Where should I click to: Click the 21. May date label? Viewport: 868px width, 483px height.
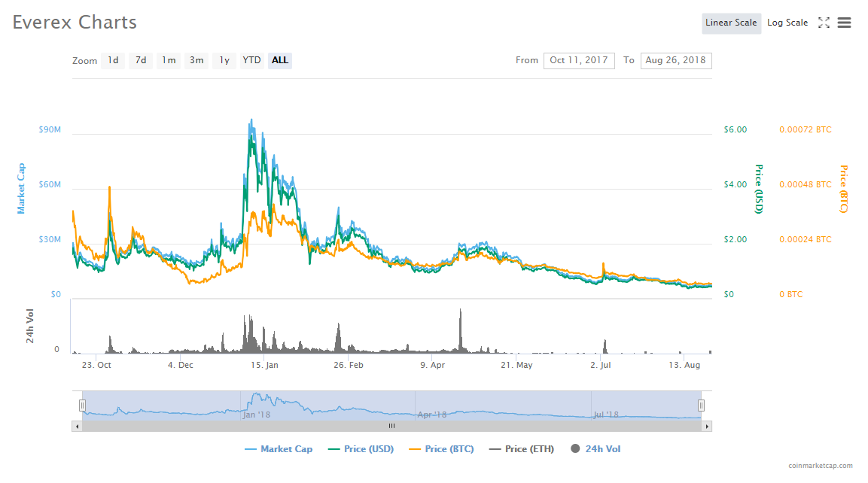pyautogui.click(x=516, y=365)
